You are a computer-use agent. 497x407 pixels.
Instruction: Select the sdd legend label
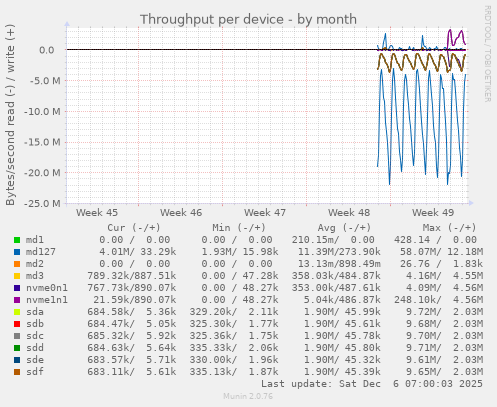(x=35, y=348)
